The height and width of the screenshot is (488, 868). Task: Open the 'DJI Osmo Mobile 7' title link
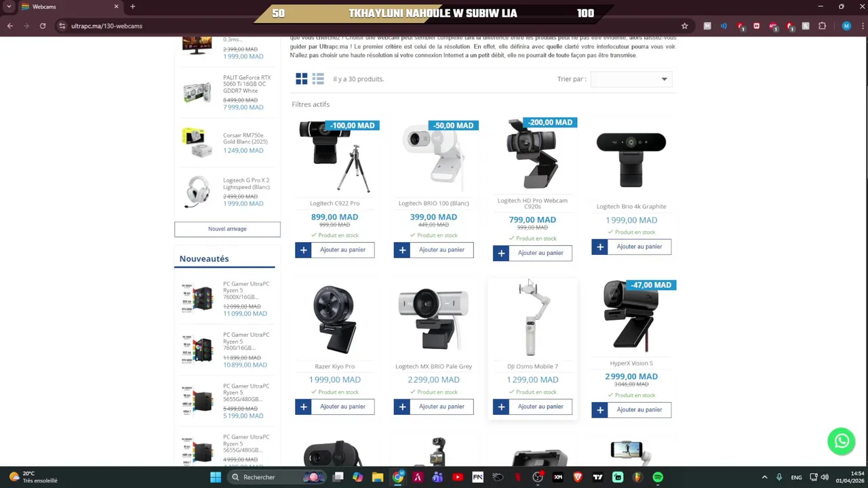point(533,367)
